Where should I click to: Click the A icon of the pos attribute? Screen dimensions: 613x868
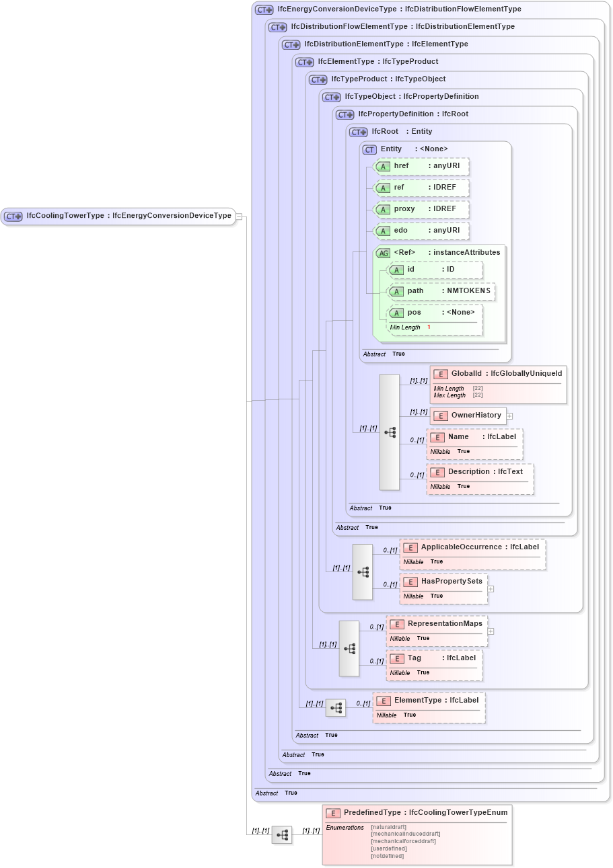(397, 313)
